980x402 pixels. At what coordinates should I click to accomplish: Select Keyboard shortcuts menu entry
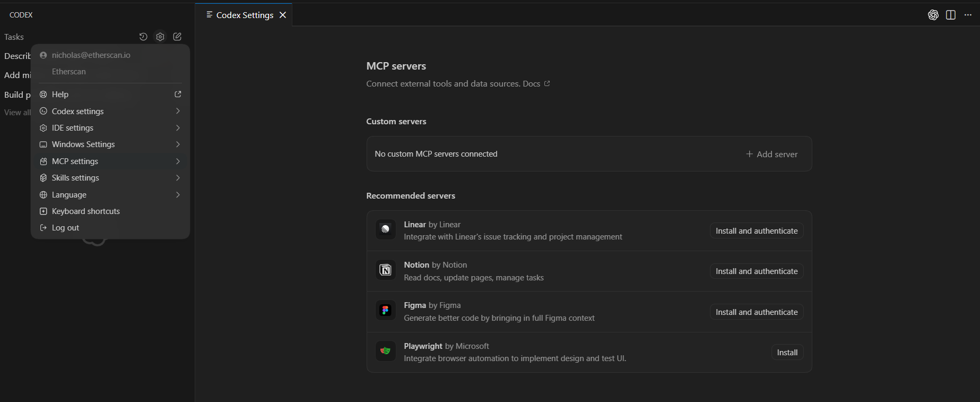(110, 211)
